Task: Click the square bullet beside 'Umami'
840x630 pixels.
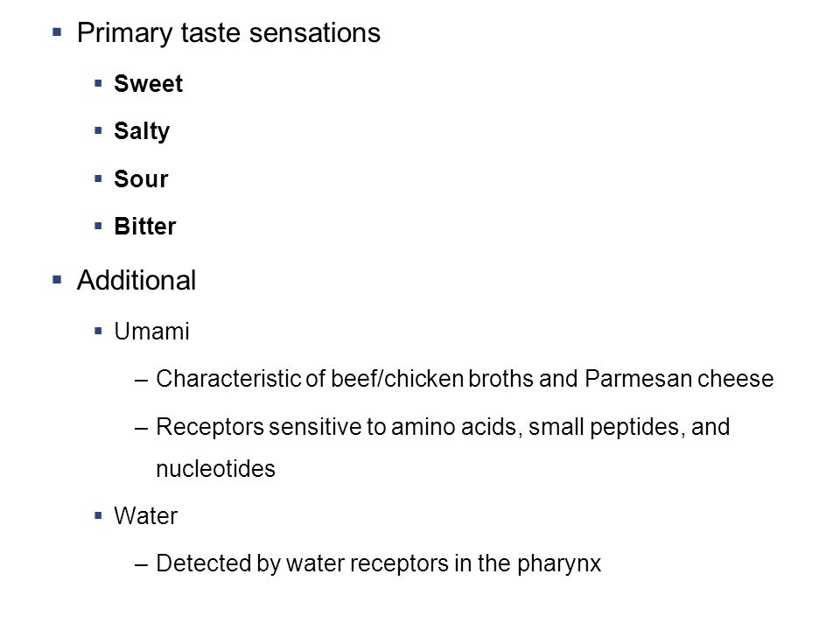Action: pyautogui.click(x=98, y=331)
